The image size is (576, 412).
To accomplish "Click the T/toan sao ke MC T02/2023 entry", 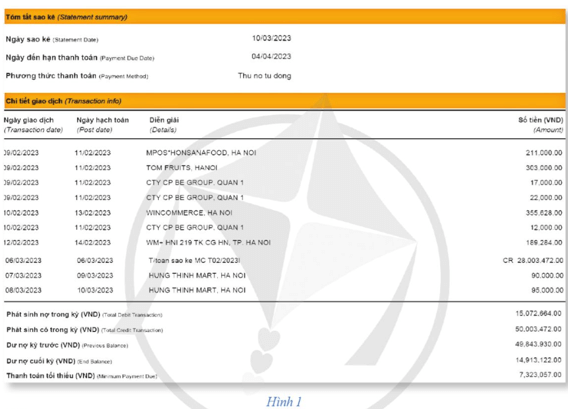I will click(194, 260).
